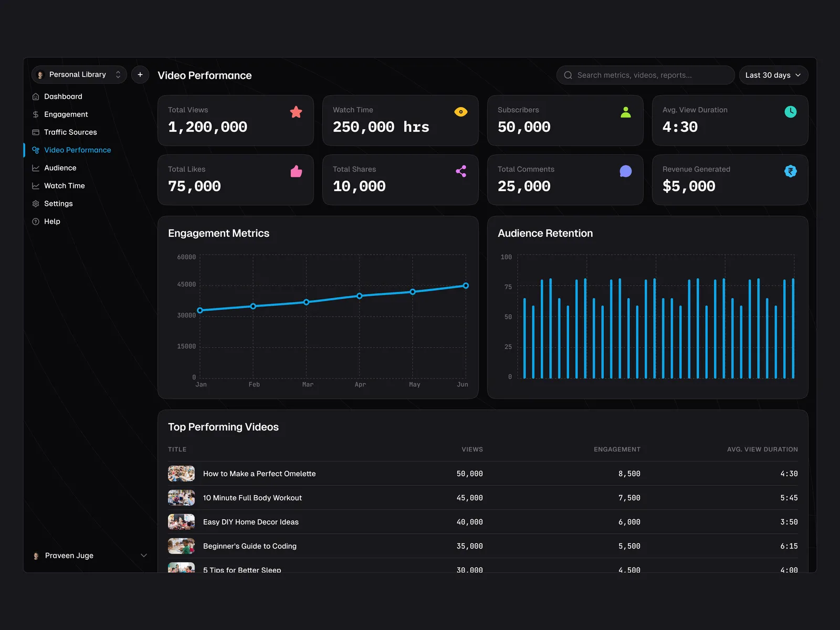Expand the Praveen Juge account menu
This screenshot has width=840, height=630.
89,555
